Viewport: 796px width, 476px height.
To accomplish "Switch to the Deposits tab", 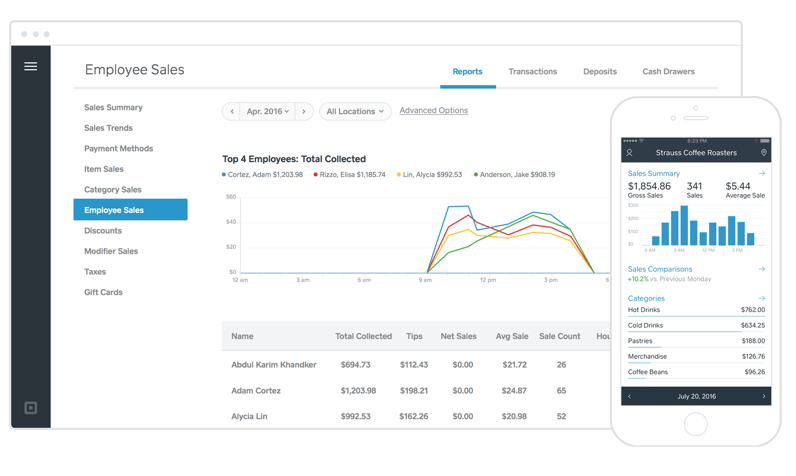I will 600,72.
